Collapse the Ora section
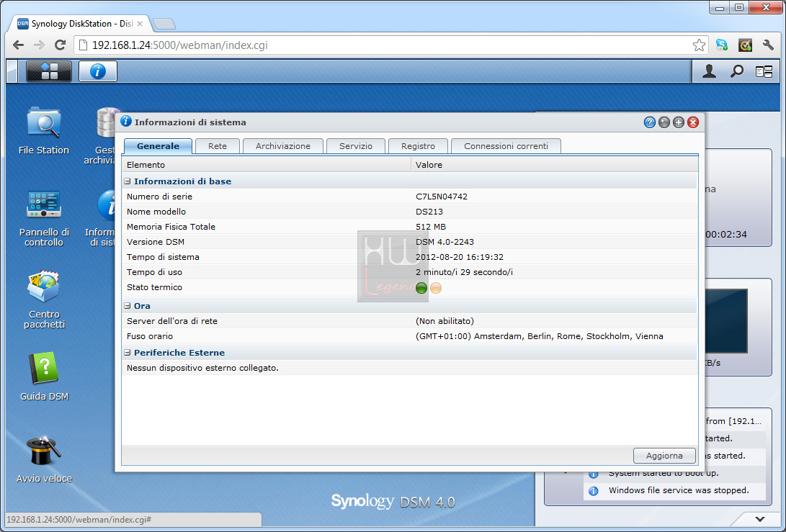Screen dimensions: 786x532 pyautogui.click(x=128, y=305)
